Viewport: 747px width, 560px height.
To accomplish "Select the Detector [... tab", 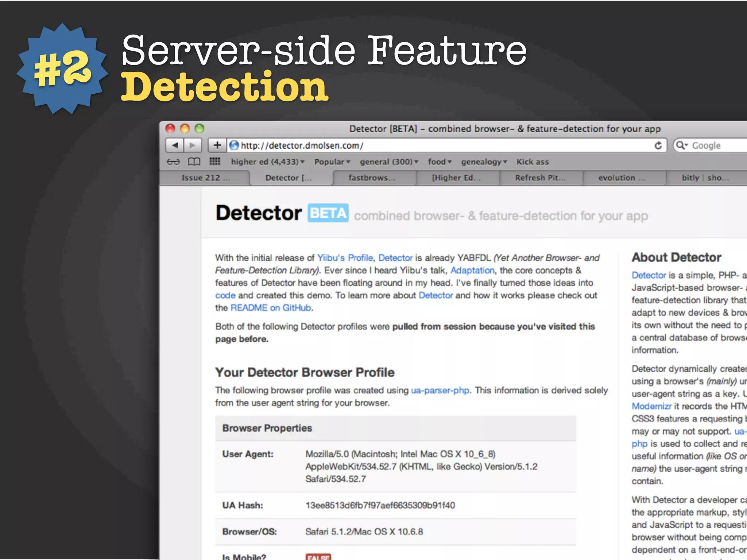I will pos(291,178).
